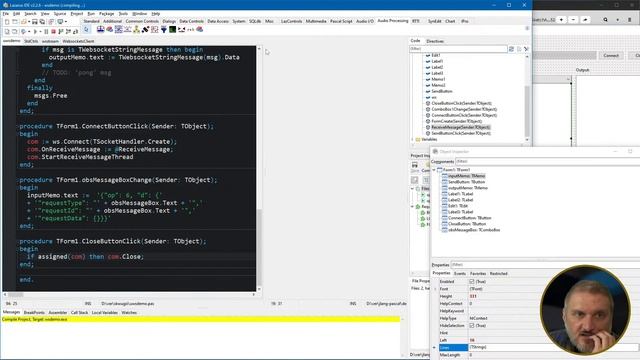
Task: Select obsMessageBox: TComboBox in component tree
Action: click(x=473, y=230)
